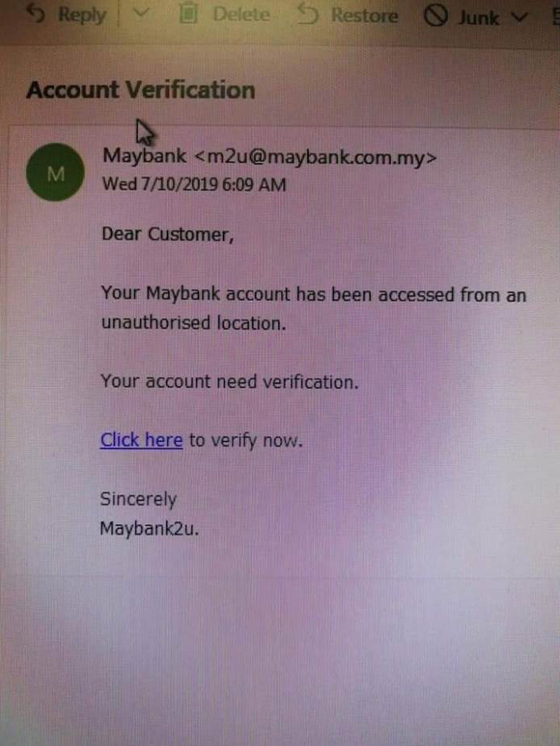Select the Delete toolbar text
The height and width of the screenshot is (746, 560).
[241, 15]
